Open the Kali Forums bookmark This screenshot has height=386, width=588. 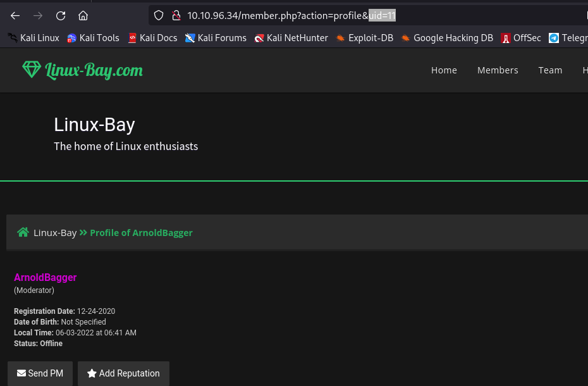[216, 38]
